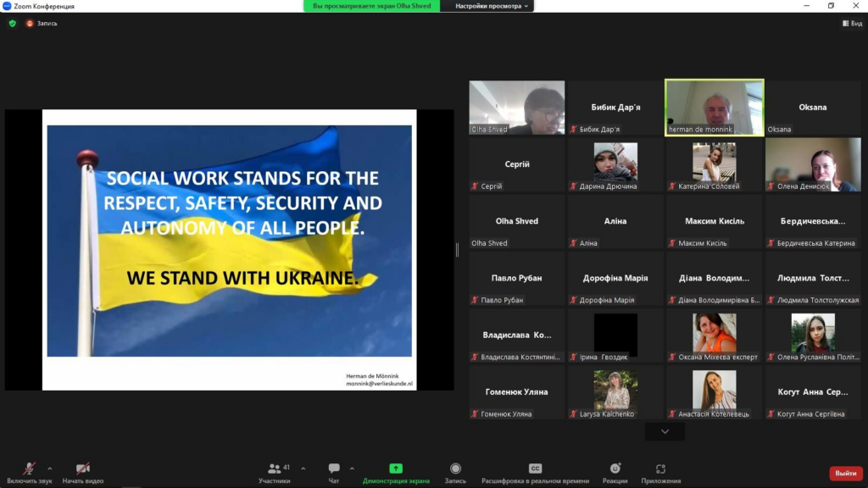Open the Настройки просмотра view options menu
The image size is (868, 488).
[492, 6]
